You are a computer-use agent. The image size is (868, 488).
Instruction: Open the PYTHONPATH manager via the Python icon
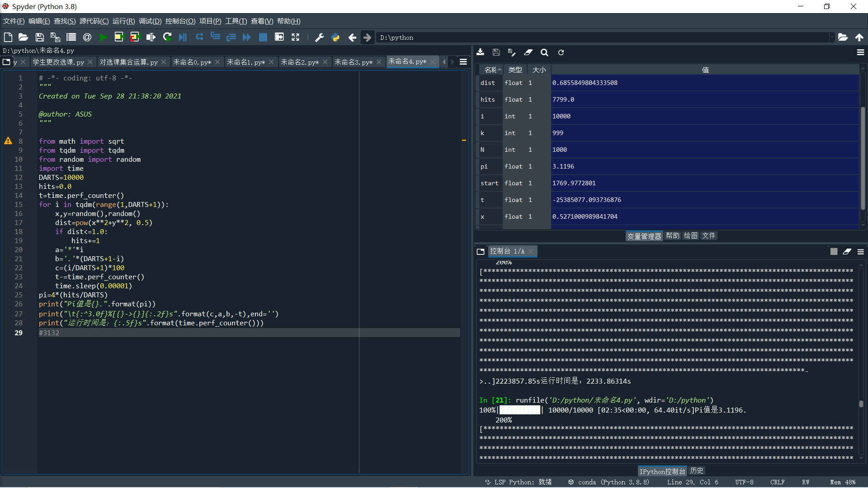coord(335,38)
